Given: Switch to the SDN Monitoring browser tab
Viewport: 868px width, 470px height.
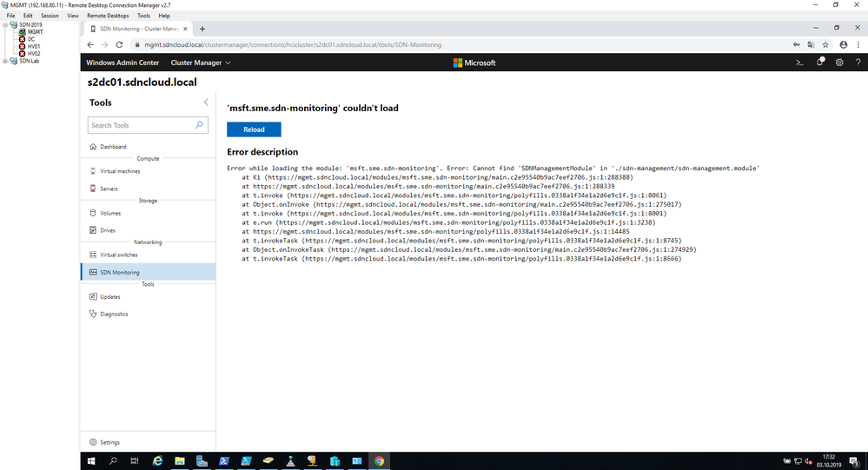Looking at the screenshot, I should click(x=138, y=29).
